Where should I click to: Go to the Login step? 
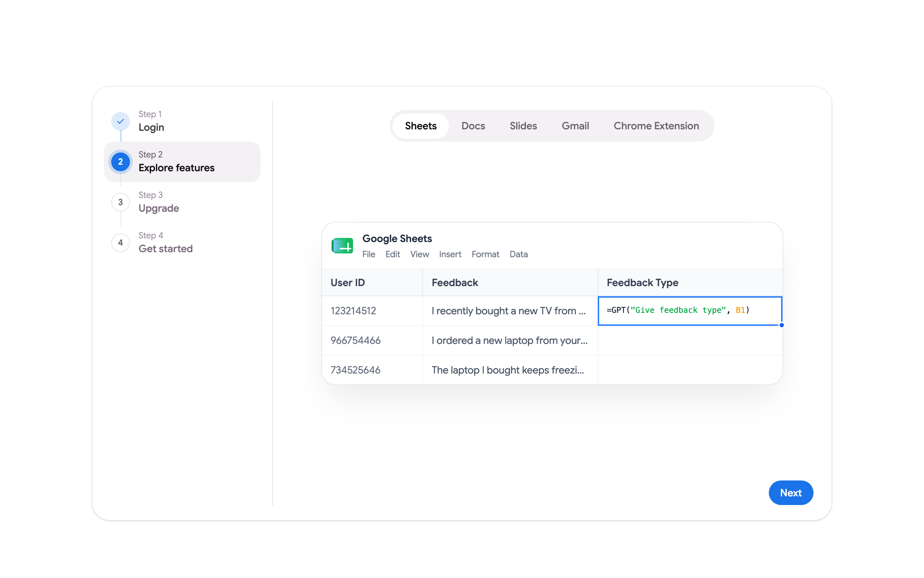tap(182, 121)
